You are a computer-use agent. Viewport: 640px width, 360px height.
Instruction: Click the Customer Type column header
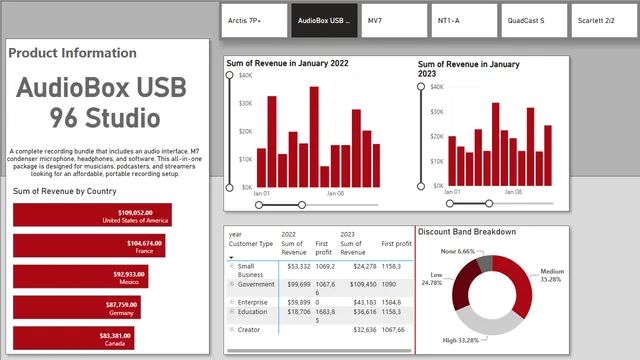point(251,244)
